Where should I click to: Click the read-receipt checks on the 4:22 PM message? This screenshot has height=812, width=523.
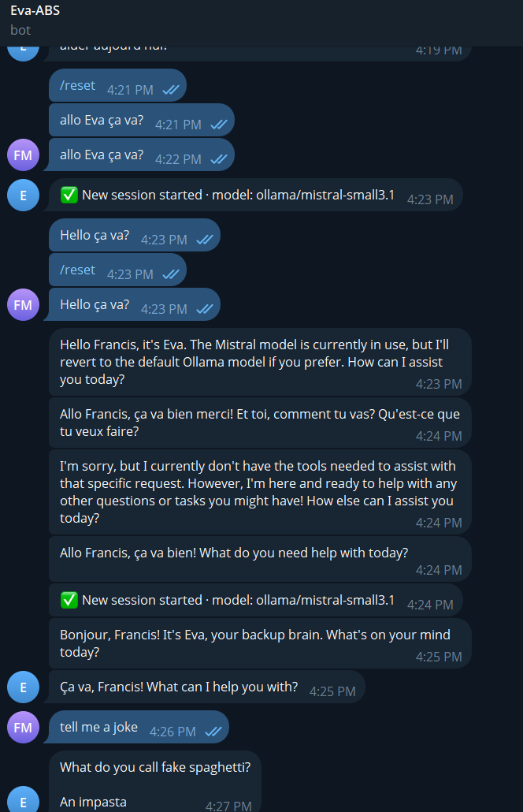tap(218, 159)
